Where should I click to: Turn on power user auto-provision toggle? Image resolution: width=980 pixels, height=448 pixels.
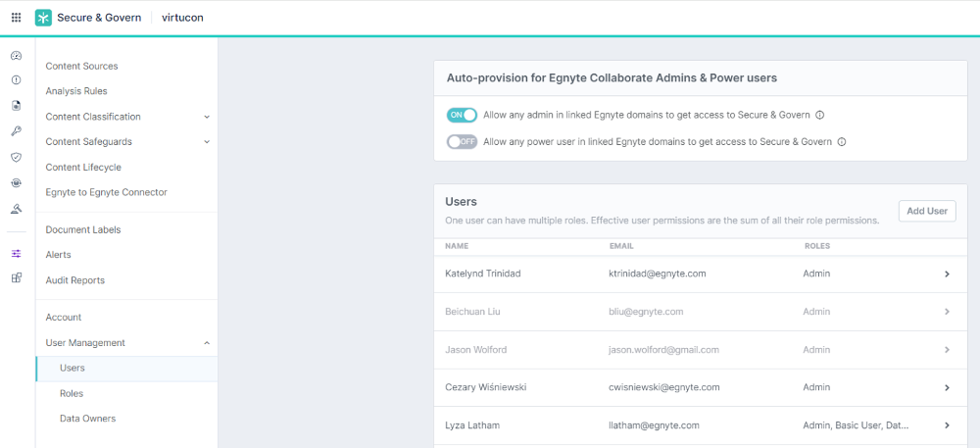462,142
